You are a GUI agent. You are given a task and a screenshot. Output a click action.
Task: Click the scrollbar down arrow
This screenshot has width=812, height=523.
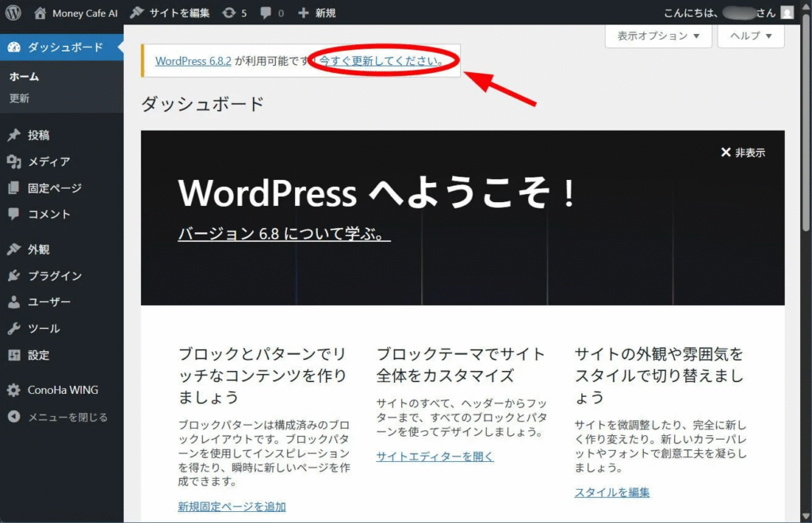[x=806, y=517]
